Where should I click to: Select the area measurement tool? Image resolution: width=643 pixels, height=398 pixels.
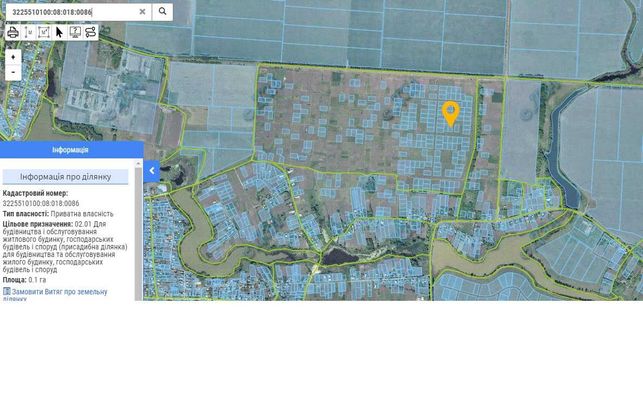(x=43, y=32)
